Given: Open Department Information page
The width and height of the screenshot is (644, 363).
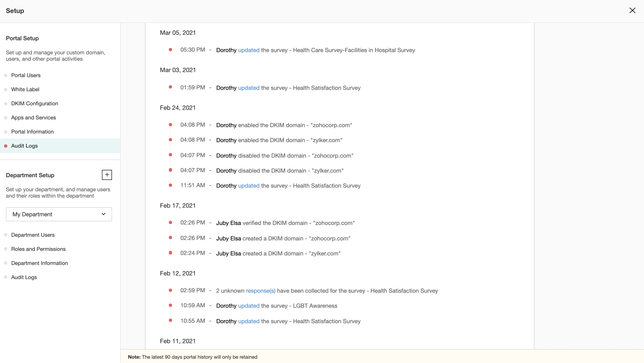Looking at the screenshot, I should 40,263.
